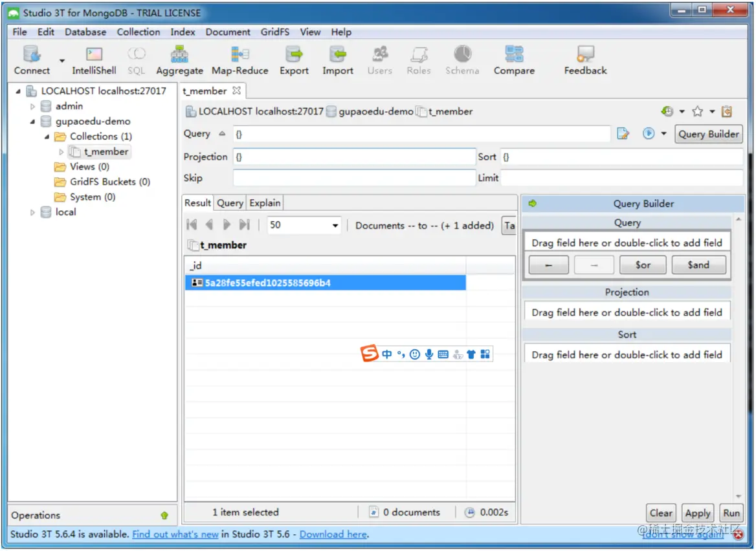
Task: Open the Help menu
Action: tap(341, 32)
